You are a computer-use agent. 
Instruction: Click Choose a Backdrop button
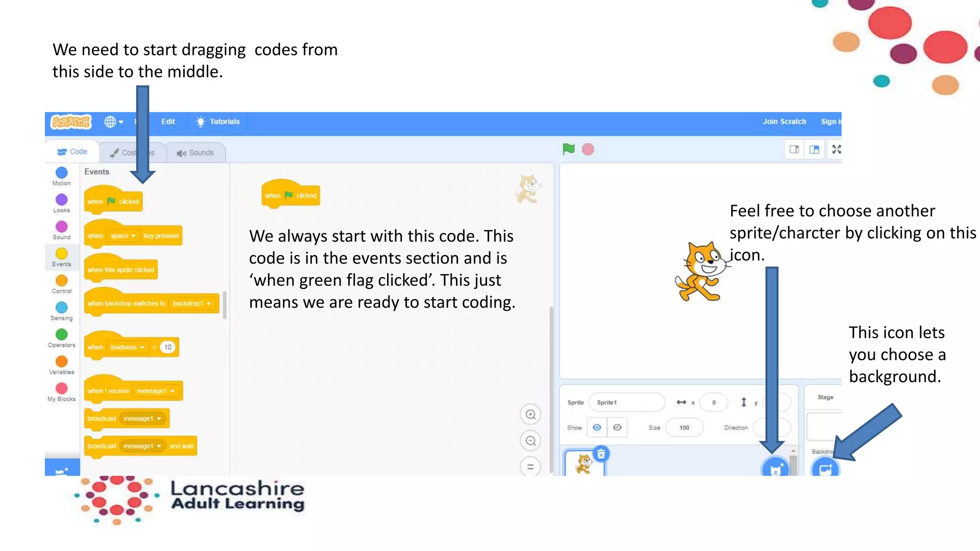point(825,468)
